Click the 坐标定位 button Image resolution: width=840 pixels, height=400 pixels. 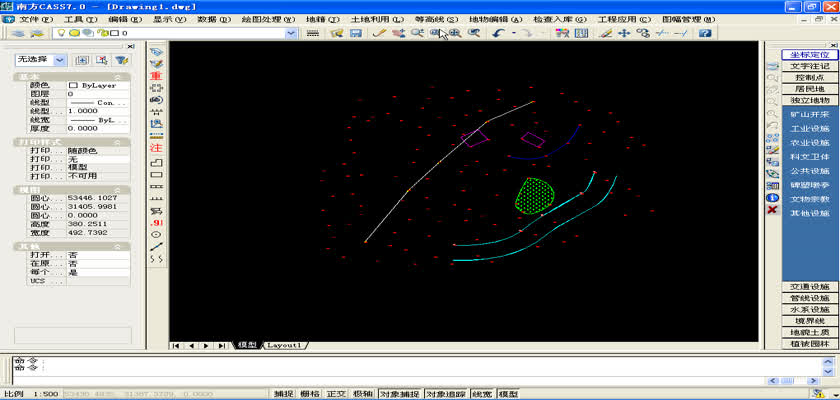[x=810, y=55]
